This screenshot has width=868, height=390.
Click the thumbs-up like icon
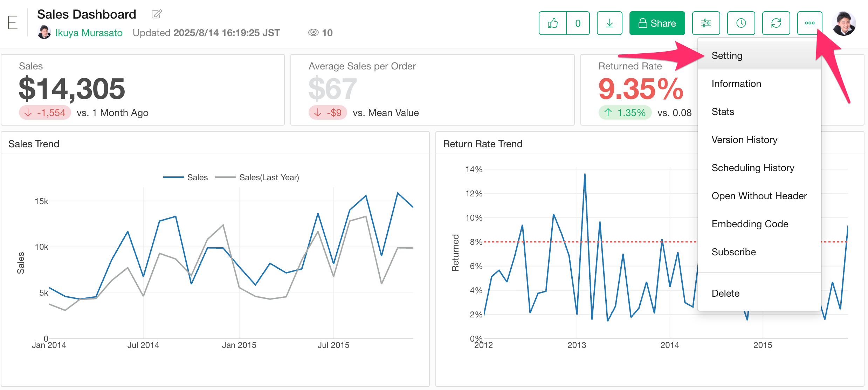pos(552,23)
